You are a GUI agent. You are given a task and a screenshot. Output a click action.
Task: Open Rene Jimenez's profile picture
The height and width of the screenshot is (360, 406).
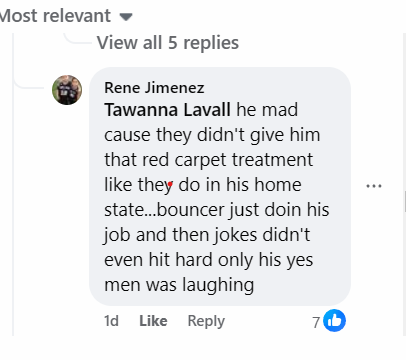pos(67,90)
